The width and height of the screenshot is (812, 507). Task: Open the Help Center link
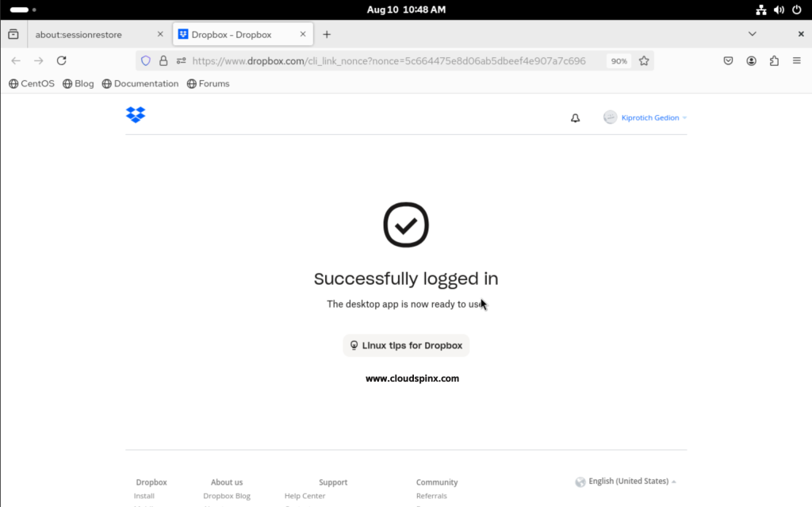click(x=304, y=495)
